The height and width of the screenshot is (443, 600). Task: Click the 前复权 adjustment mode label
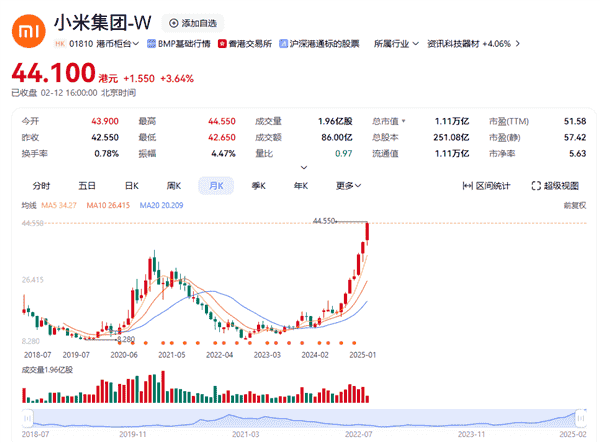[573, 205]
